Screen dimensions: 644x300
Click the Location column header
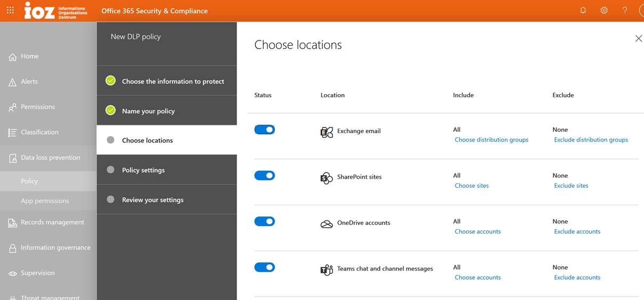tap(332, 95)
